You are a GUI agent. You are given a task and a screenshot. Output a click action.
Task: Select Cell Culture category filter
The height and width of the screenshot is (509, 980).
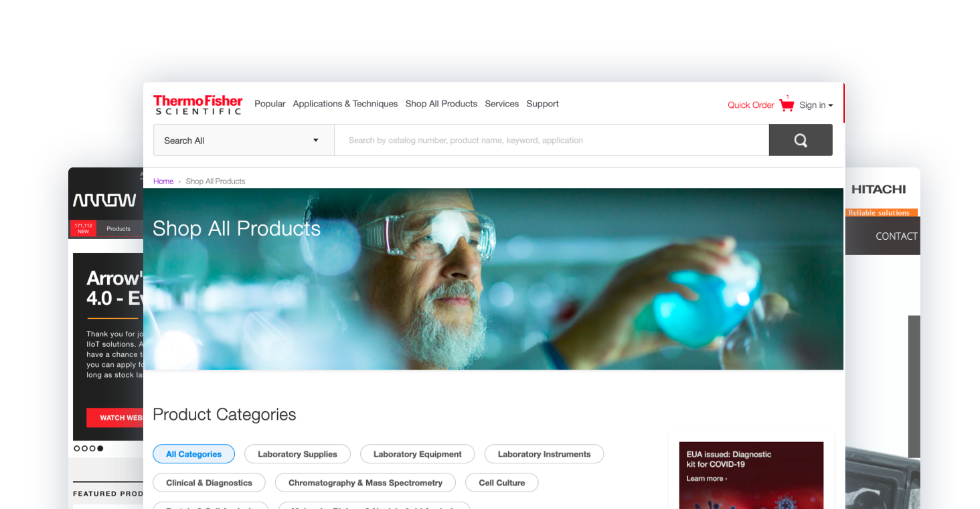tap(501, 483)
